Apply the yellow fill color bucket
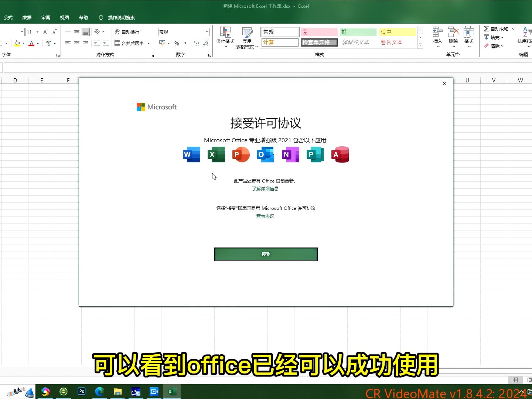Viewport: 532px width, 399px height. click(x=17, y=43)
